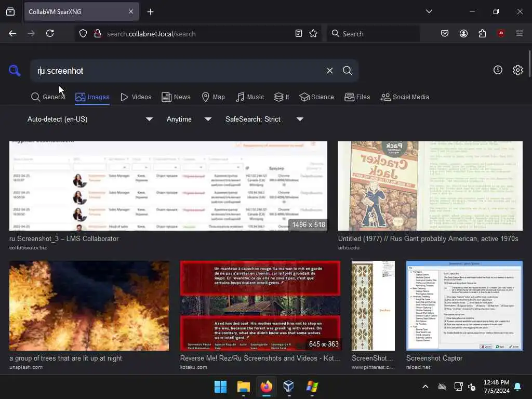
Task: Open Firefox application menu
Action: tap(520, 33)
